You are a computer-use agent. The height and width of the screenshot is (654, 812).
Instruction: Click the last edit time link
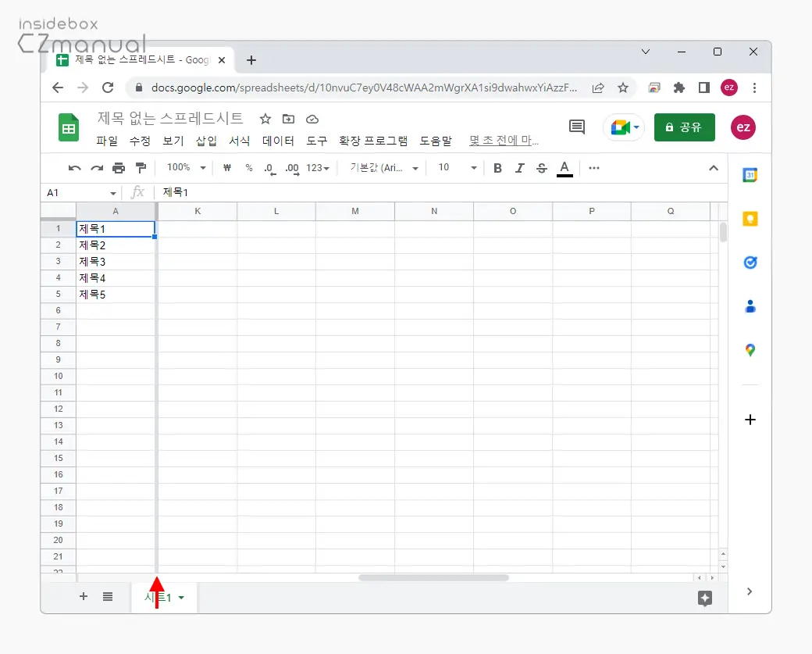(x=504, y=141)
